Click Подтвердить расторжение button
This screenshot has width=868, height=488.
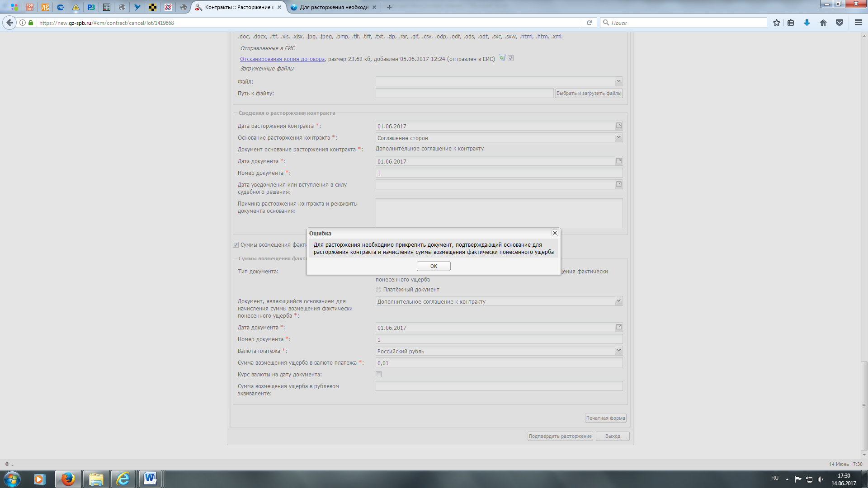coord(560,436)
